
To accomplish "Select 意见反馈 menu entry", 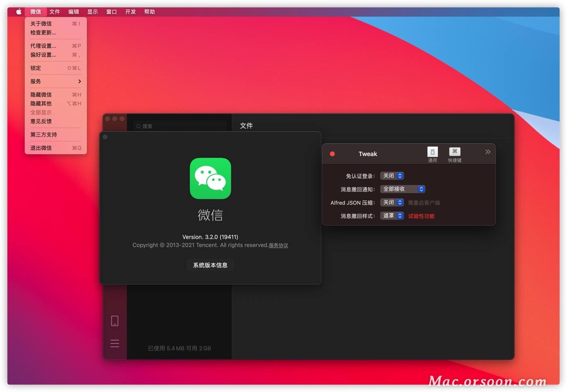I will click(x=56, y=121).
